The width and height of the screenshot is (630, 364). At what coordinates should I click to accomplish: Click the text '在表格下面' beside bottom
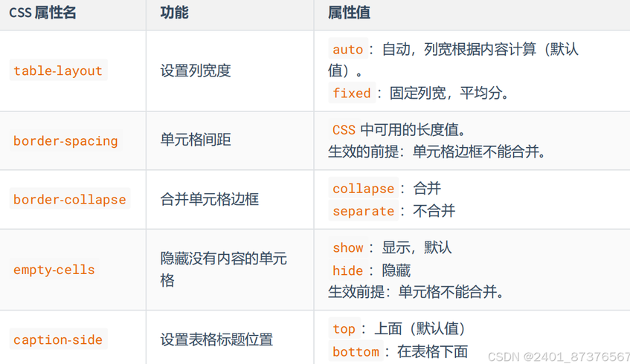click(x=433, y=351)
